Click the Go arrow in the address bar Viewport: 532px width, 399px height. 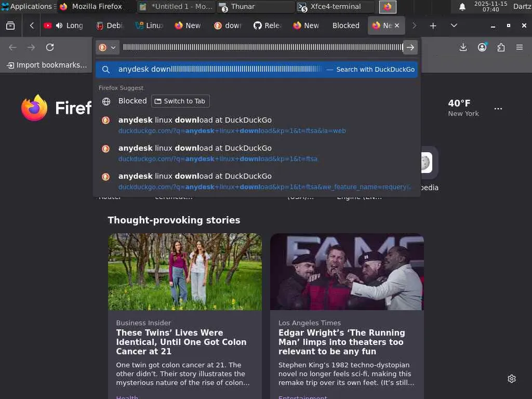410,47
